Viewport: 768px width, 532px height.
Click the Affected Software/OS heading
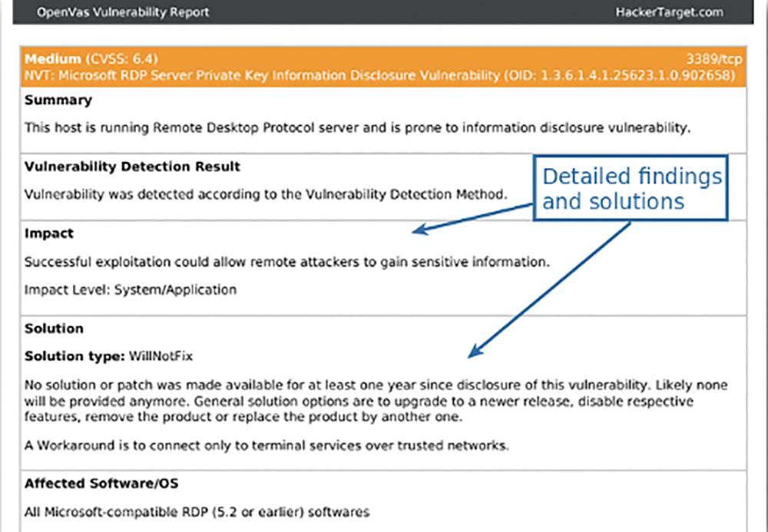(101, 484)
